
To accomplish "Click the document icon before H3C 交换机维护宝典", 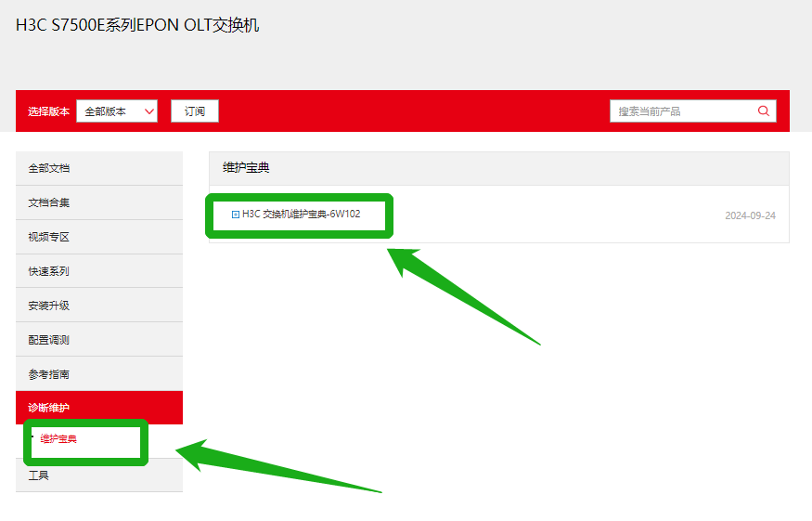I will (x=235, y=215).
